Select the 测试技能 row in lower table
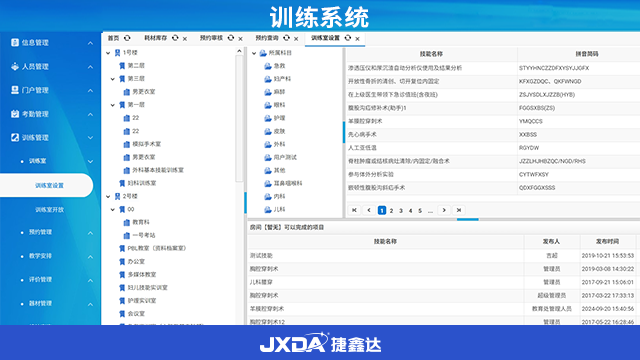 coord(443,256)
